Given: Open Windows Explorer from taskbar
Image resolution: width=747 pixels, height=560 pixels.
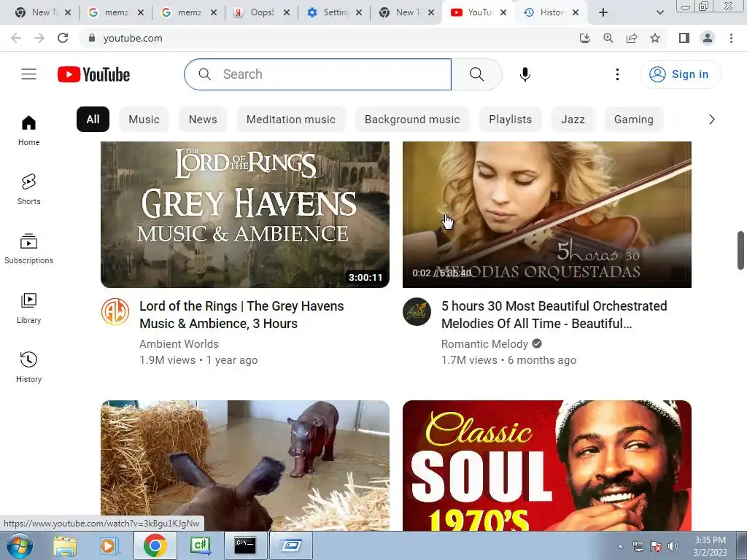Looking at the screenshot, I should 65,545.
